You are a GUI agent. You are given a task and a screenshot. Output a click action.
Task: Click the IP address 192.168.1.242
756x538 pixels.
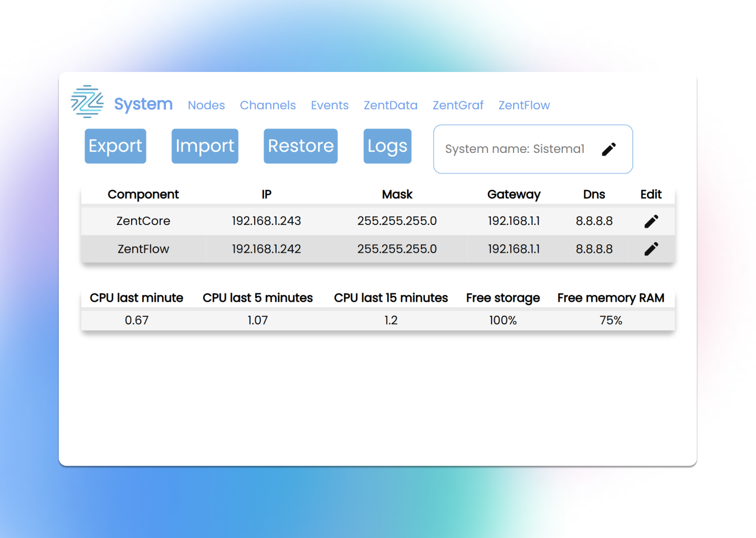tap(266, 249)
